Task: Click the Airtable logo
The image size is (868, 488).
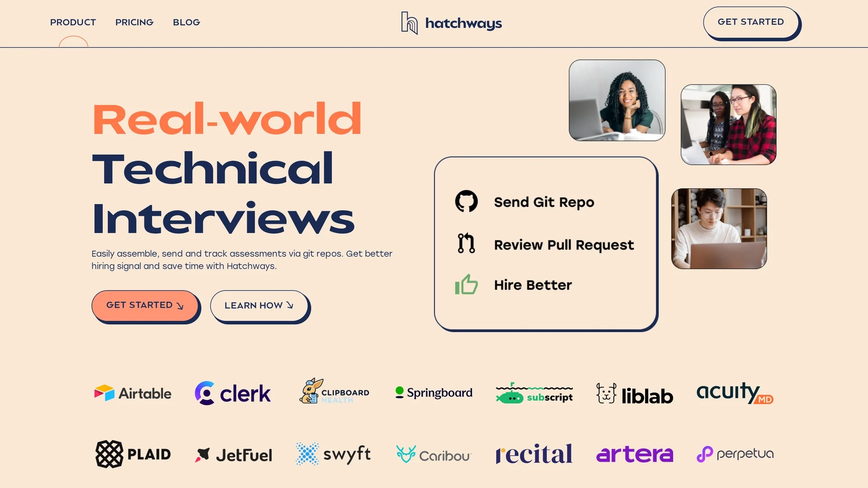Action: click(132, 393)
